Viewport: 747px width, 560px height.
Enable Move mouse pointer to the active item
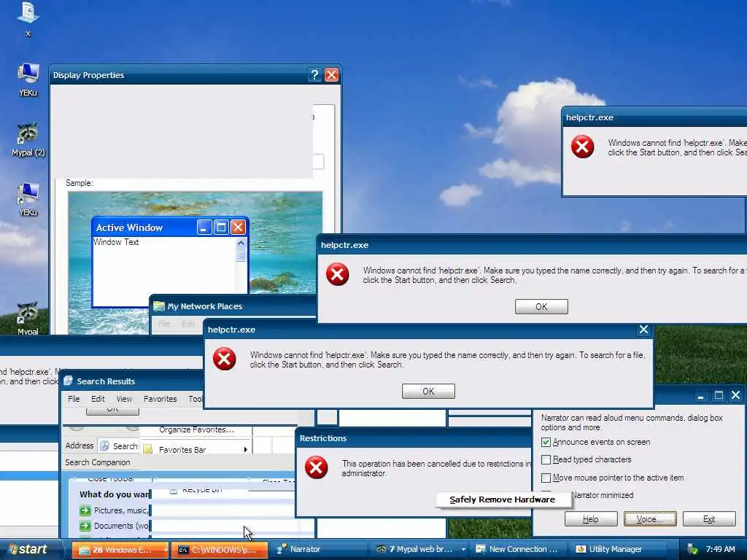[546, 478]
